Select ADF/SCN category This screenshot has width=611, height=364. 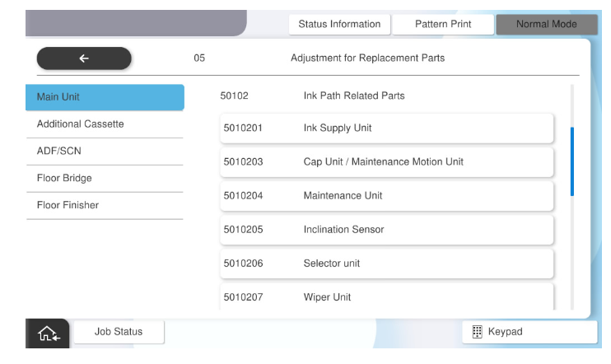105,152
